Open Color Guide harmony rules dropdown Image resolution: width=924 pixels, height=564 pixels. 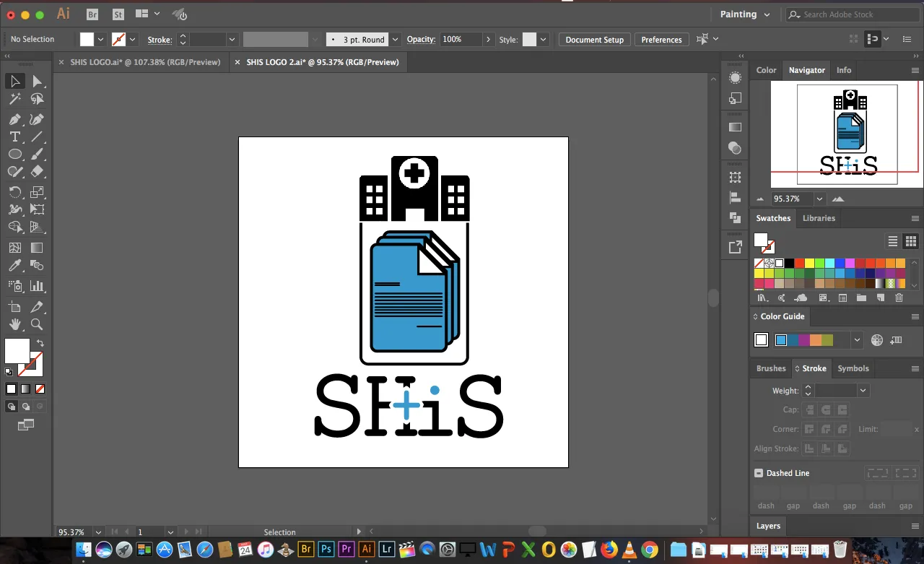pyautogui.click(x=857, y=340)
